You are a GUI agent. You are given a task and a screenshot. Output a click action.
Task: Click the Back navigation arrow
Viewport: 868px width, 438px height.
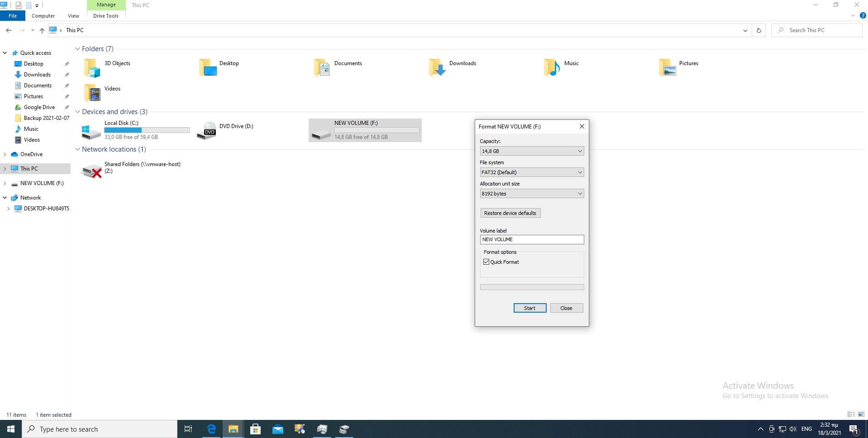[x=9, y=30]
